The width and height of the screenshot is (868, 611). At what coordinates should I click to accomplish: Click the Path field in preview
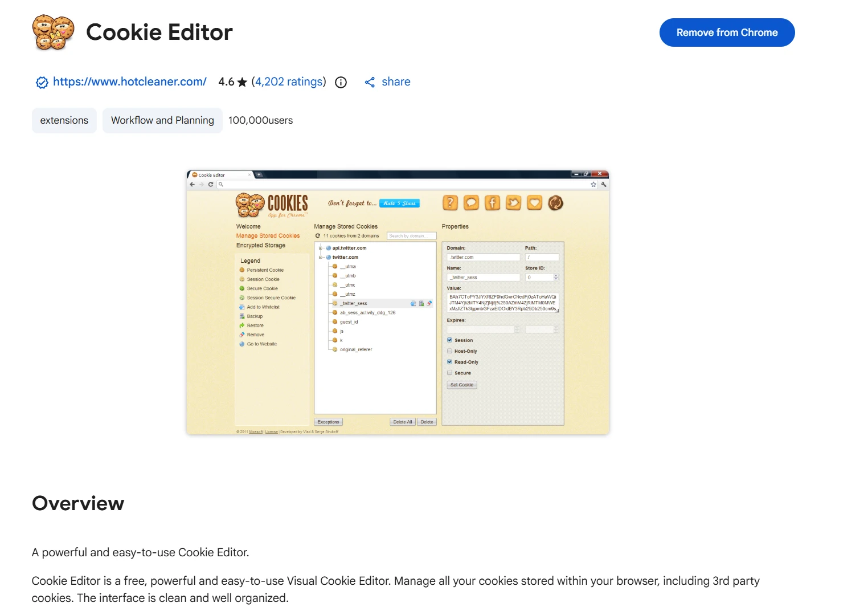(x=542, y=257)
